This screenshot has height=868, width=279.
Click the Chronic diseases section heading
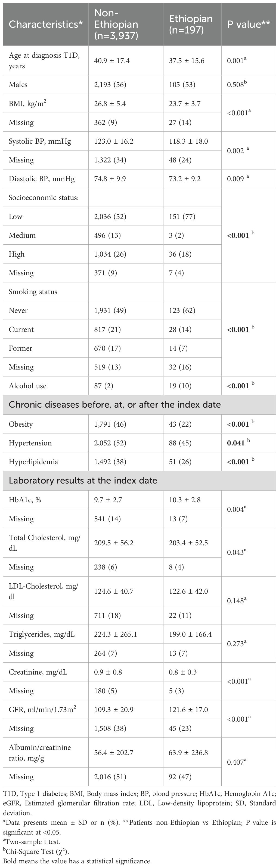pos(115,405)
